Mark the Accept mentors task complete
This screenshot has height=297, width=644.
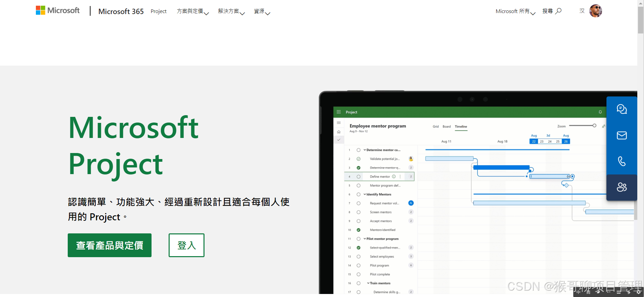click(358, 221)
